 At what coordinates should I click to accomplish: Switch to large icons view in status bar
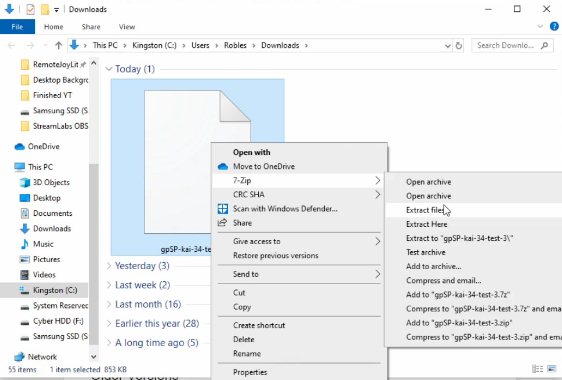point(552,369)
